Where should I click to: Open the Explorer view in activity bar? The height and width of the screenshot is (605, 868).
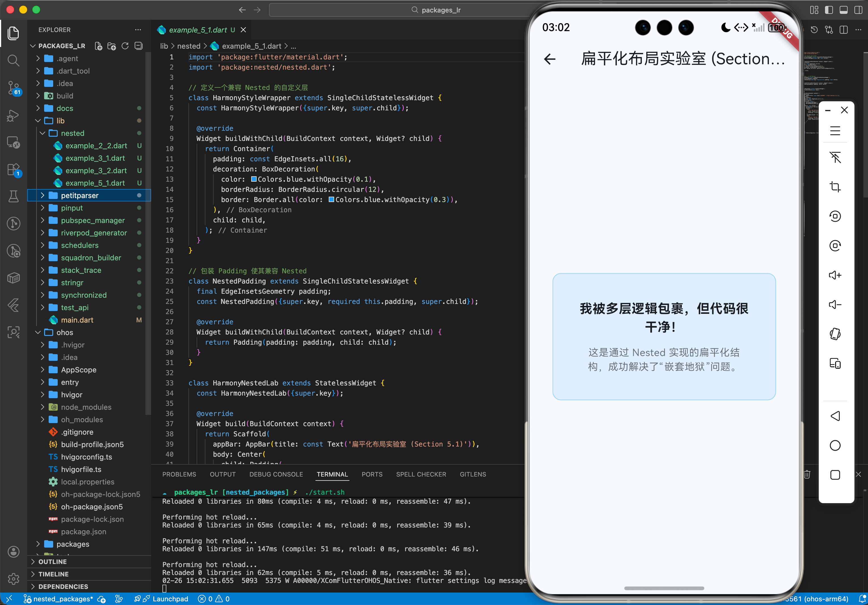coord(13,33)
